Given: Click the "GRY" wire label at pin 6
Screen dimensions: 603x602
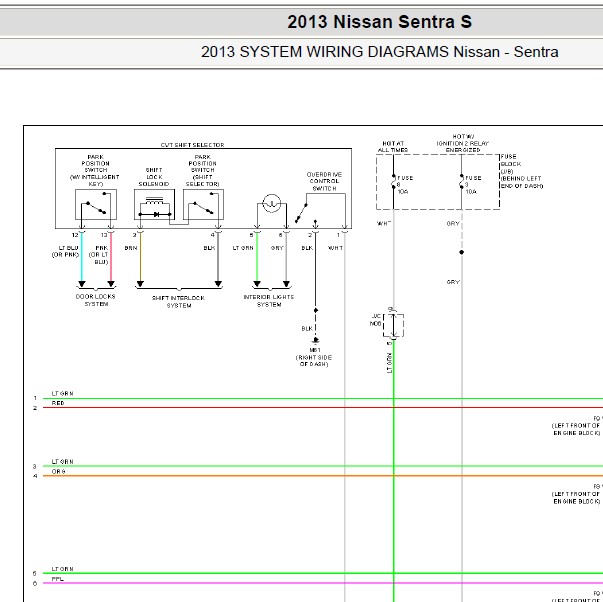Looking at the screenshot, I should click(x=277, y=248).
